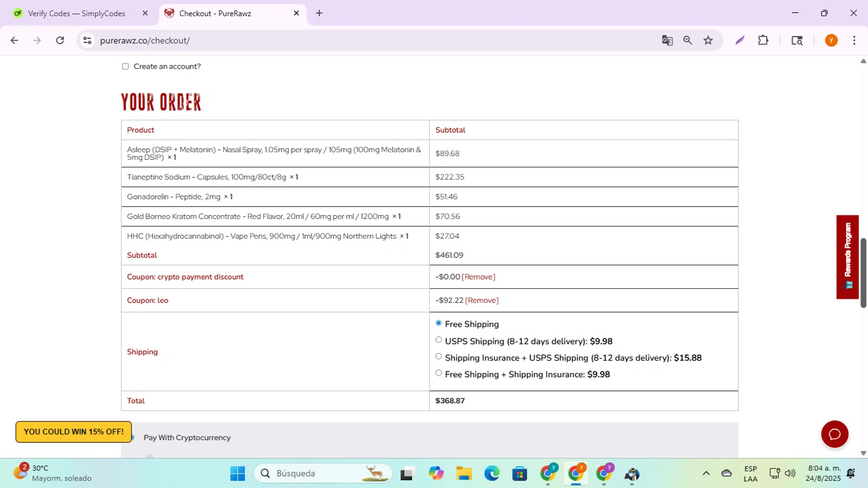
Task: Click the $368.87 total amount
Action: point(450,401)
